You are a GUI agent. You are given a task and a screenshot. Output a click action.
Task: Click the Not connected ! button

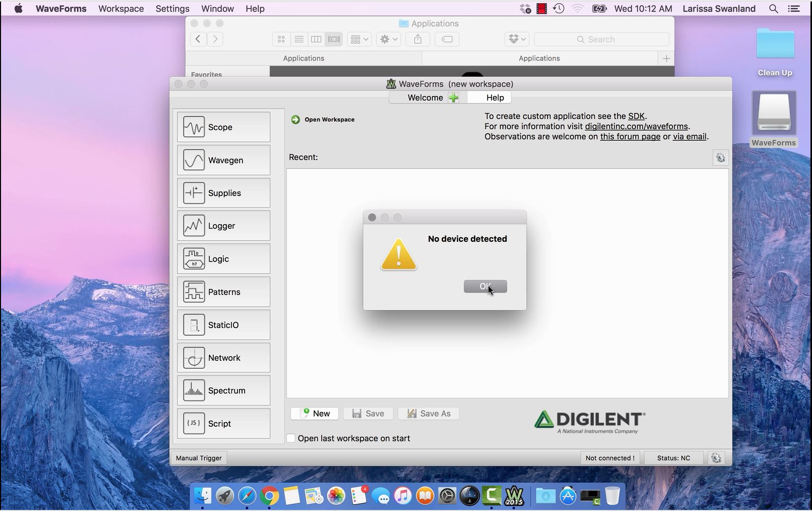[x=610, y=458]
